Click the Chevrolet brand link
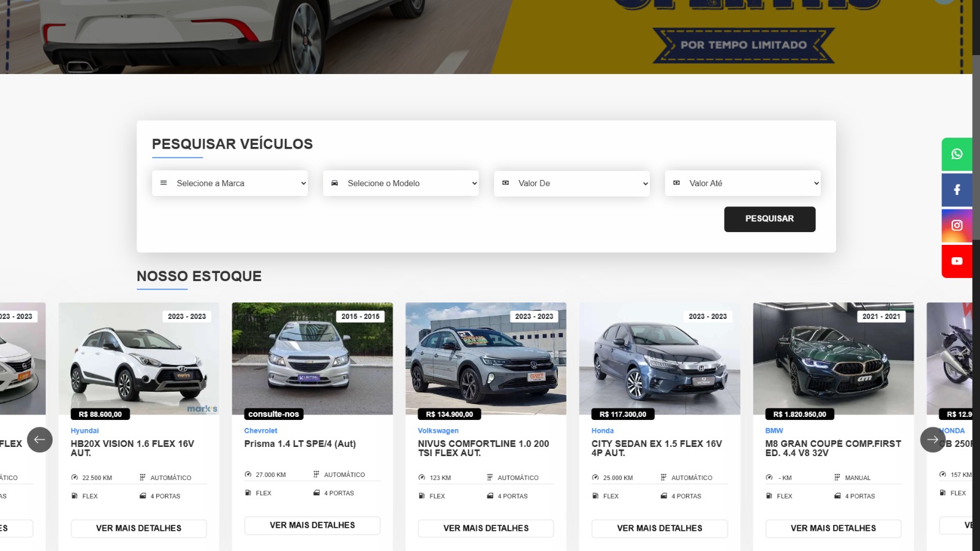The height and width of the screenshot is (551, 980). pyautogui.click(x=261, y=431)
